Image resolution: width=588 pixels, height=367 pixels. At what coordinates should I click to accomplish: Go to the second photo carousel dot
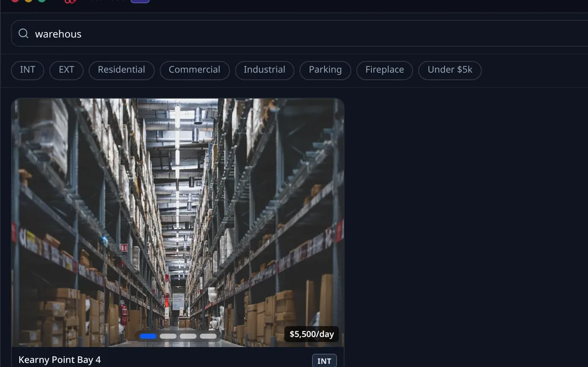click(x=168, y=336)
